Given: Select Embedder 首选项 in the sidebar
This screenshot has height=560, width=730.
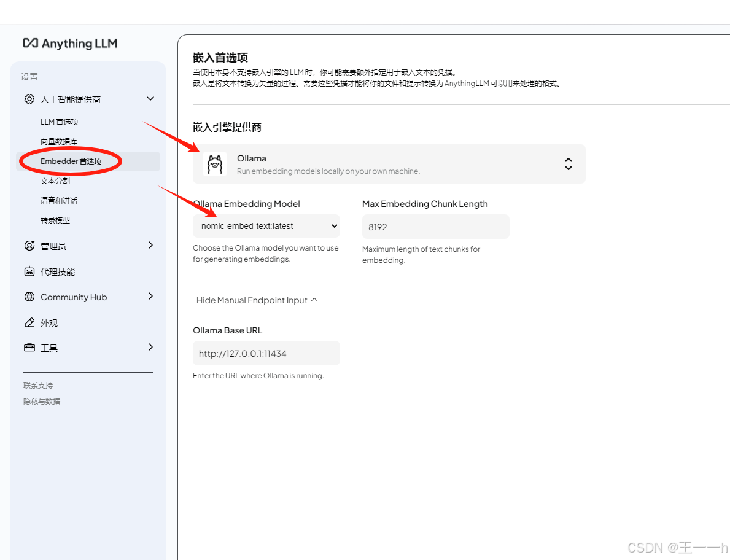Looking at the screenshot, I should tap(88, 161).
